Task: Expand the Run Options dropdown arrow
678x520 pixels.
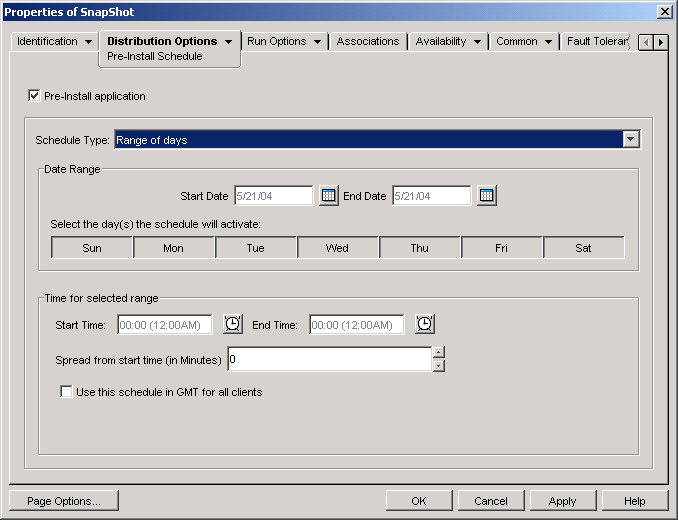Action: click(317, 42)
